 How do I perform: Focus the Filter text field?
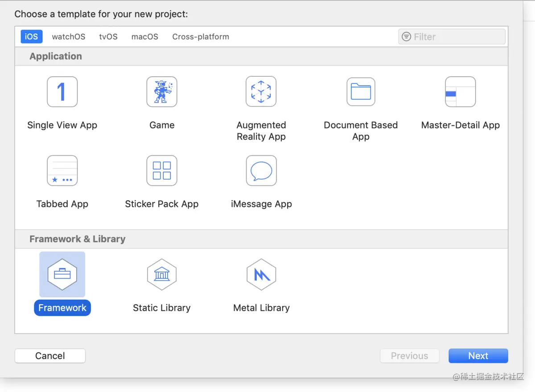point(452,37)
